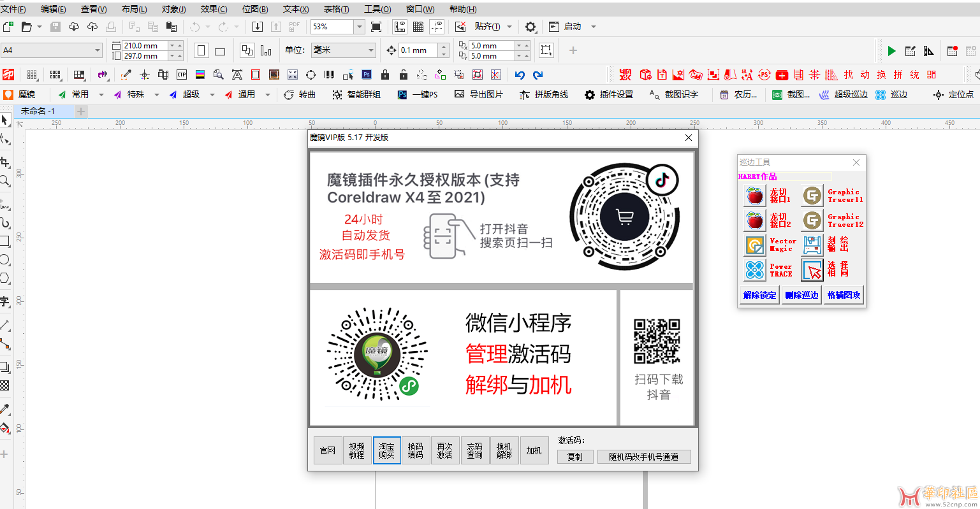The image size is (980, 509).
Task: Click the blue undo arrow icon
Action: (x=520, y=75)
